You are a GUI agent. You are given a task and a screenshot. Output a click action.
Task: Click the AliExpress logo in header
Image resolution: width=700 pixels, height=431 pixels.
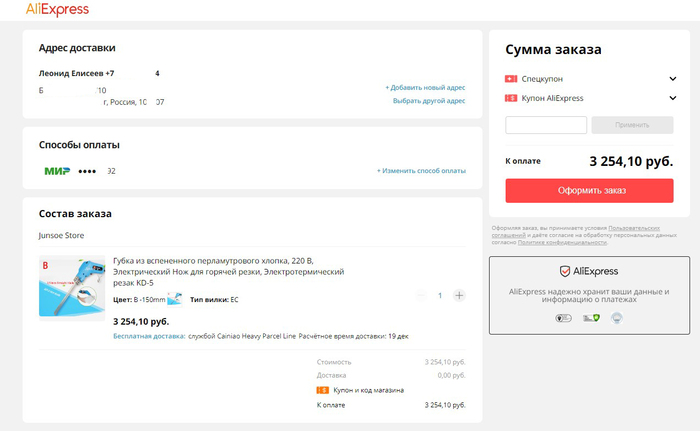(x=57, y=9)
